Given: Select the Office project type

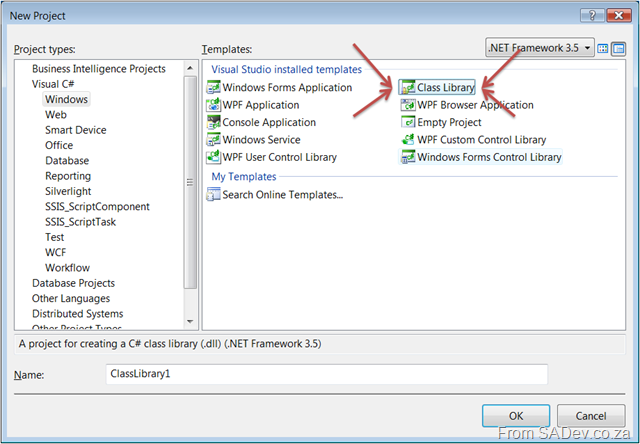Looking at the screenshot, I should [59, 145].
